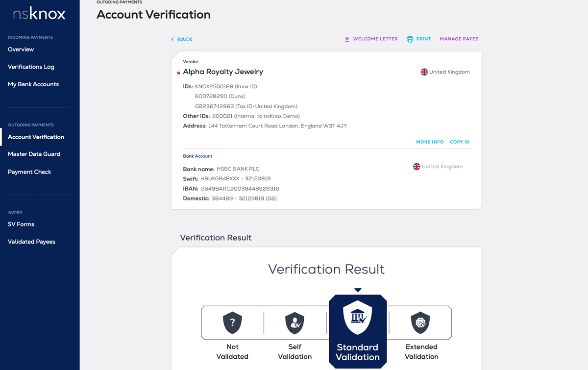
Task: Click the nsKnox logo
Action: coord(39,14)
